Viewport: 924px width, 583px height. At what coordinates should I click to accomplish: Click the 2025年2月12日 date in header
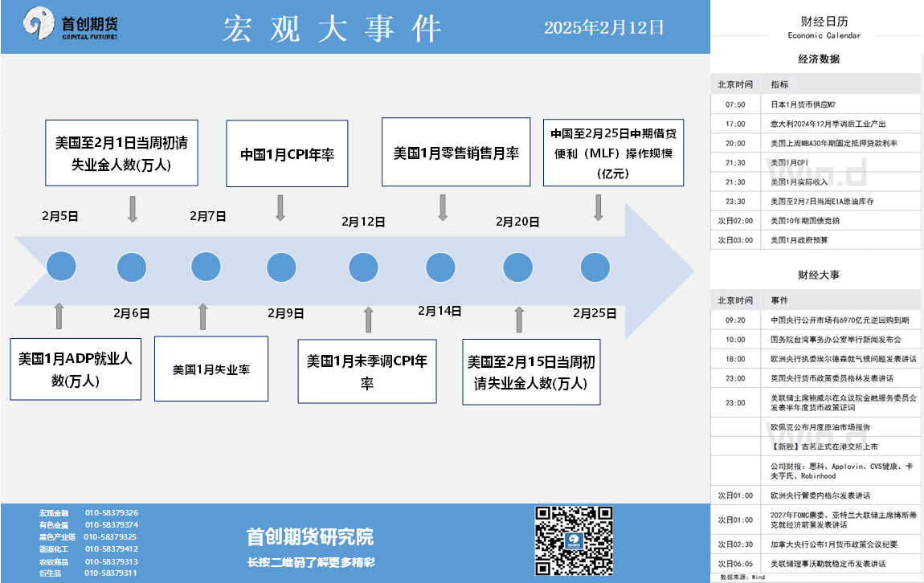[604, 27]
